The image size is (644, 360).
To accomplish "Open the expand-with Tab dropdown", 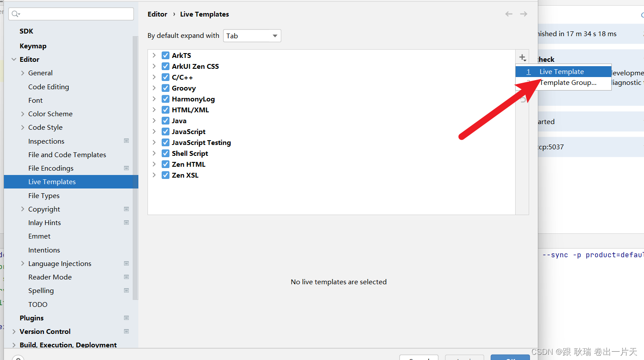I will click(252, 36).
